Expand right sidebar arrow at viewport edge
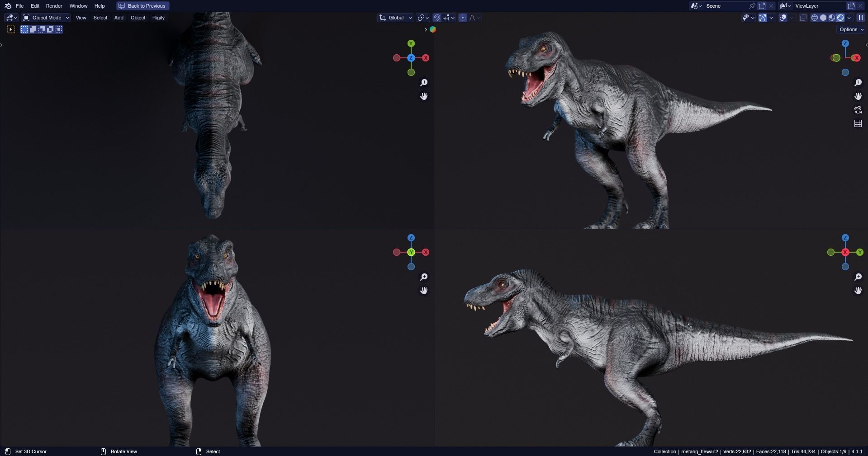868x456 pixels. 866,45
